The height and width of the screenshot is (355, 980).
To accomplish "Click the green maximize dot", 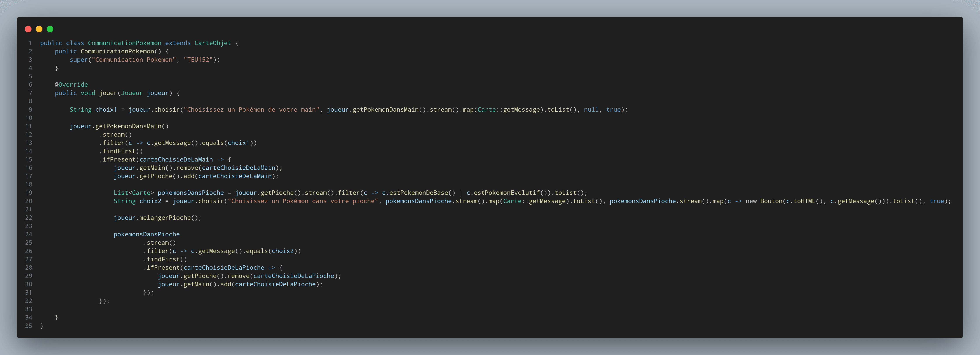I will pos(50,29).
